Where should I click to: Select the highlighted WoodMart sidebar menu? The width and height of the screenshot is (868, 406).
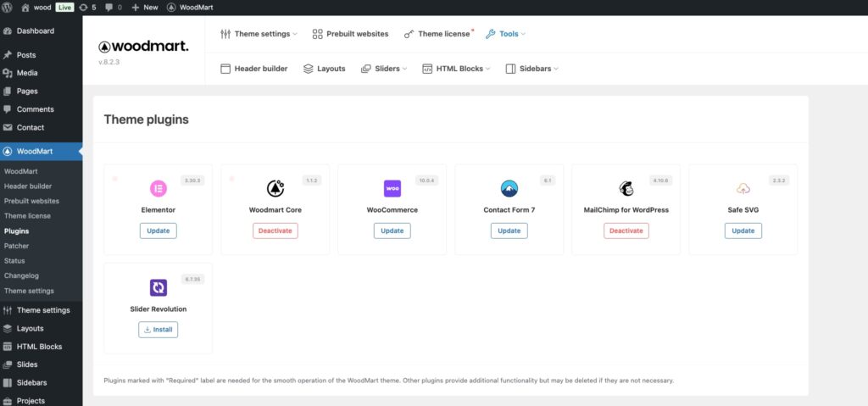coord(41,151)
